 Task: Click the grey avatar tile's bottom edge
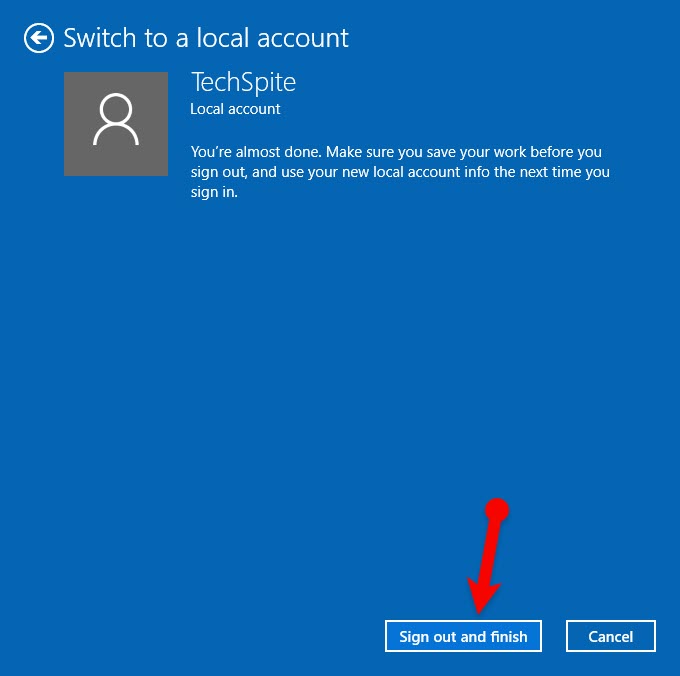[x=116, y=174]
